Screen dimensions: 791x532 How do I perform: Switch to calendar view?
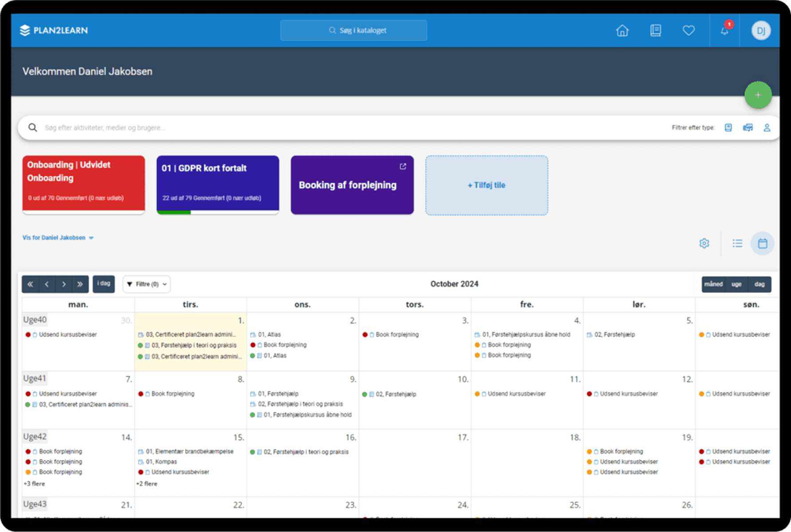pos(762,243)
